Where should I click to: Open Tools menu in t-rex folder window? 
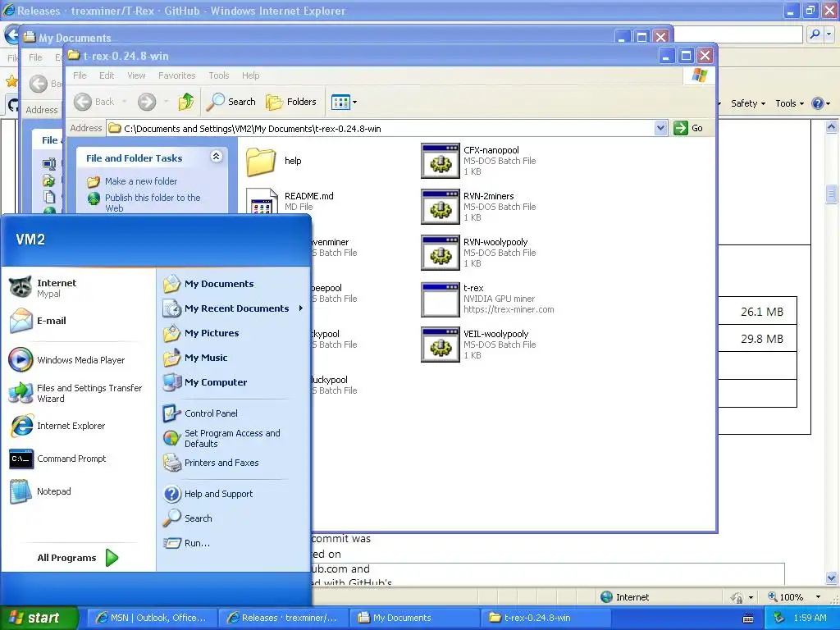pos(218,75)
